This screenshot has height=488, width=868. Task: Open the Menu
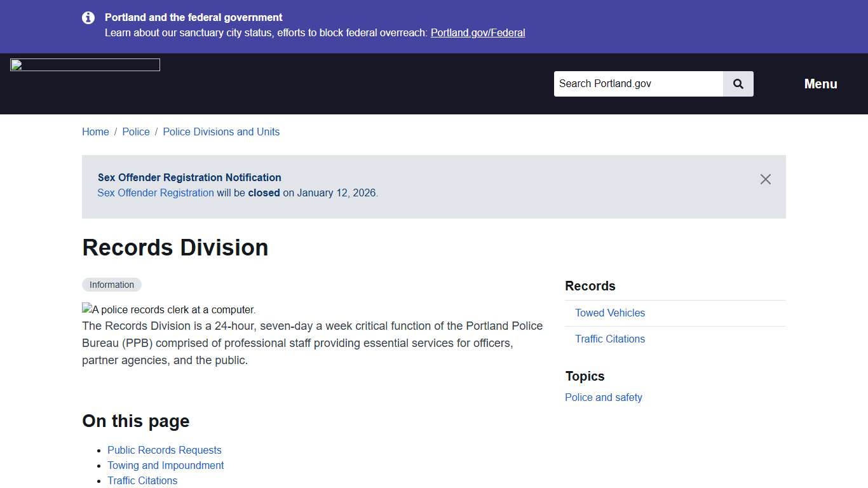[820, 83]
